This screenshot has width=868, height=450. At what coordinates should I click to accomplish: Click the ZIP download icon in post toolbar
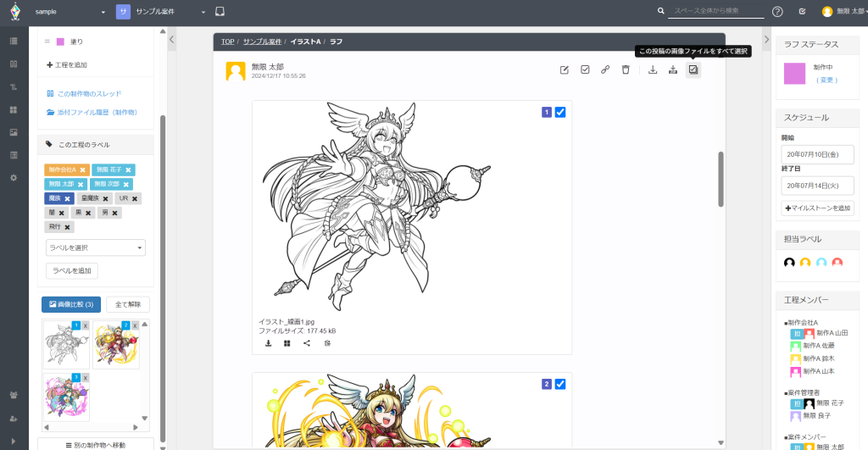[673, 69]
